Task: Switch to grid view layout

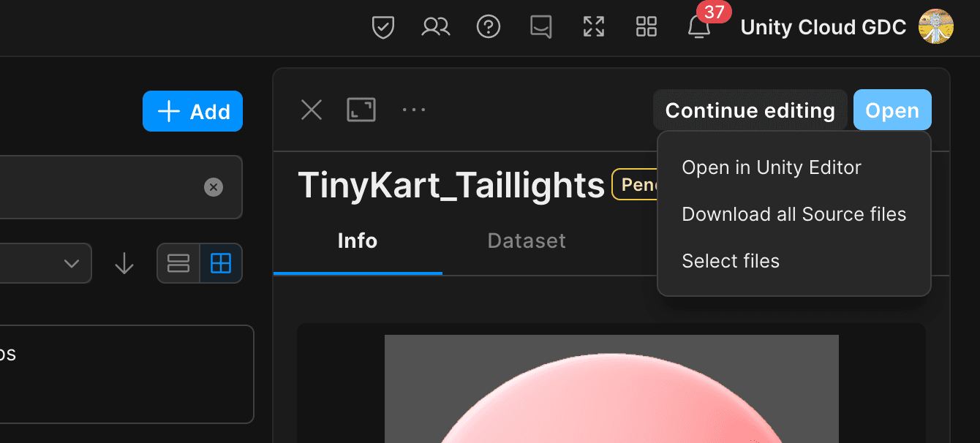Action: 220,263
